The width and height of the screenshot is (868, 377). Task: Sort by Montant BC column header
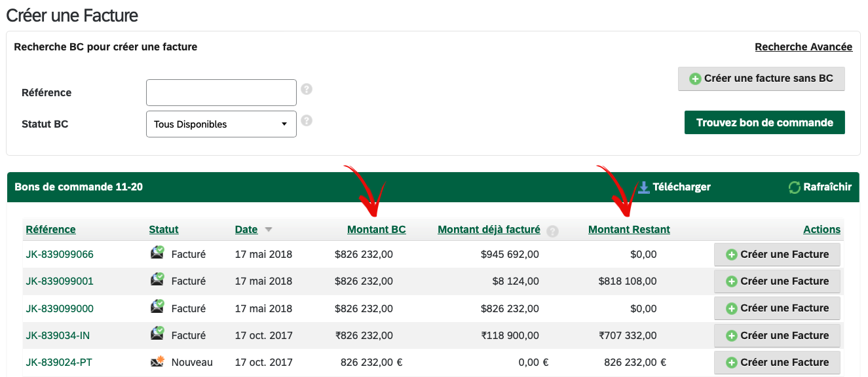click(377, 230)
